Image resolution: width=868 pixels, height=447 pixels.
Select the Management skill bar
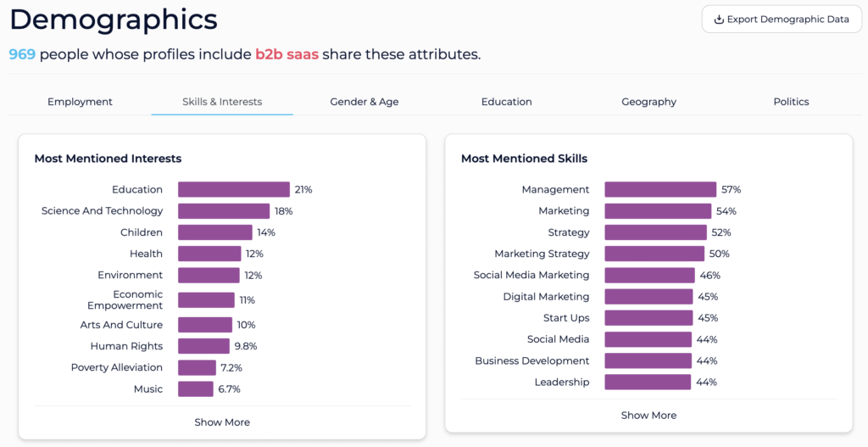point(660,189)
